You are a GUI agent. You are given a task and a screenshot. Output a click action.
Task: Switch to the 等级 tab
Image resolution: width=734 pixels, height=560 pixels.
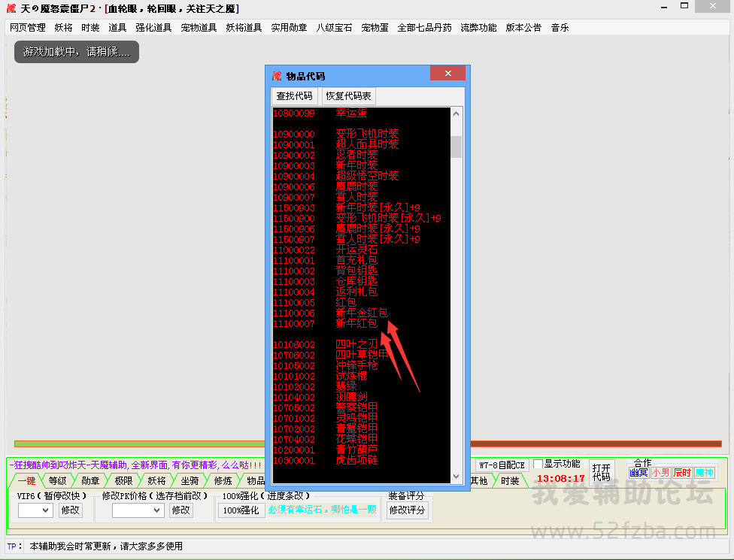[x=57, y=480]
